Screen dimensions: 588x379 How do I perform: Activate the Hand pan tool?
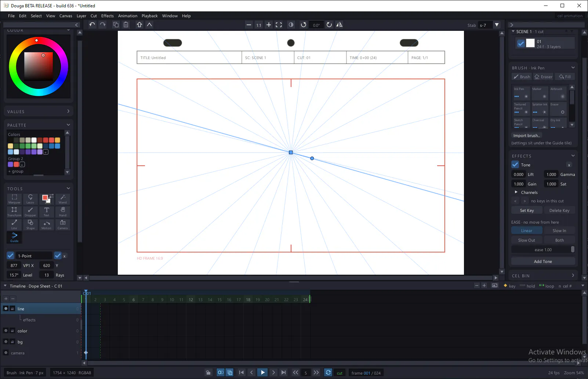pyautogui.click(x=63, y=212)
